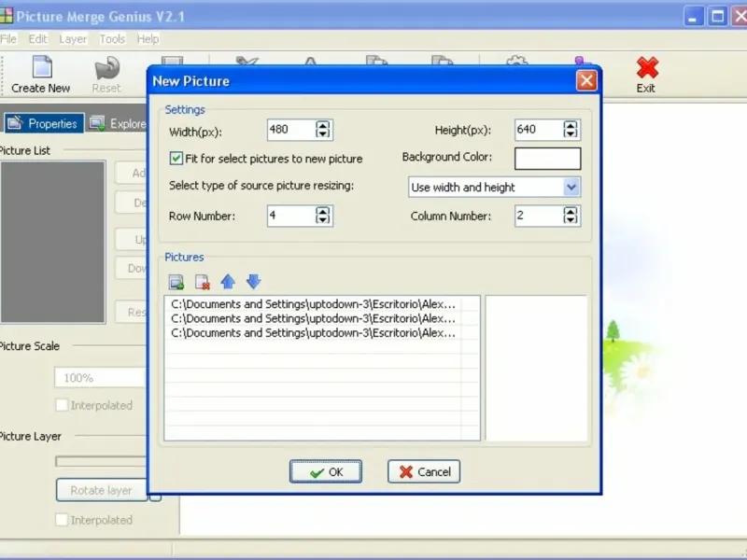Click the OK button
Viewport: 747px width, 560px height.
(x=326, y=471)
